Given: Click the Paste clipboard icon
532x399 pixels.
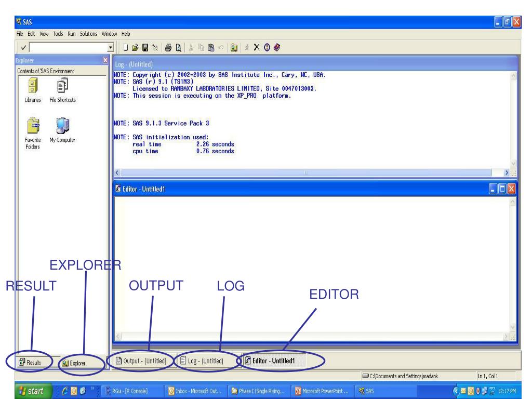Looking at the screenshot, I should (x=211, y=47).
